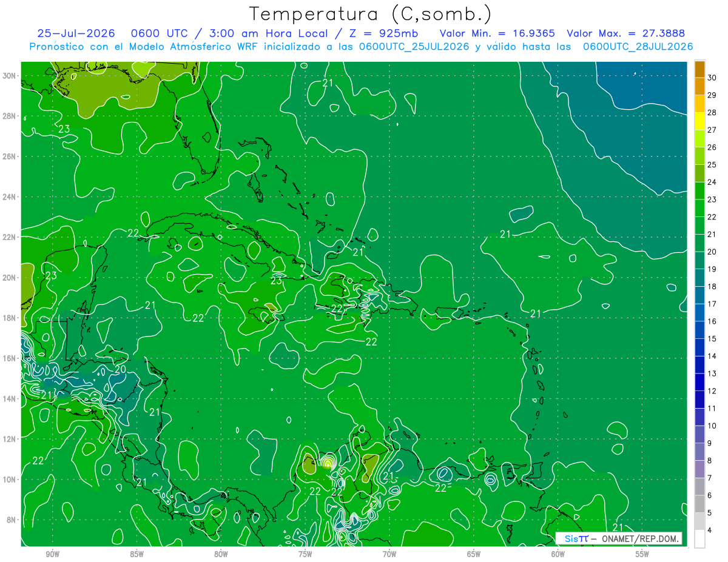Click the title "Temperatura (C,somb.)"
This screenshot has width=728, height=562.
click(x=371, y=14)
